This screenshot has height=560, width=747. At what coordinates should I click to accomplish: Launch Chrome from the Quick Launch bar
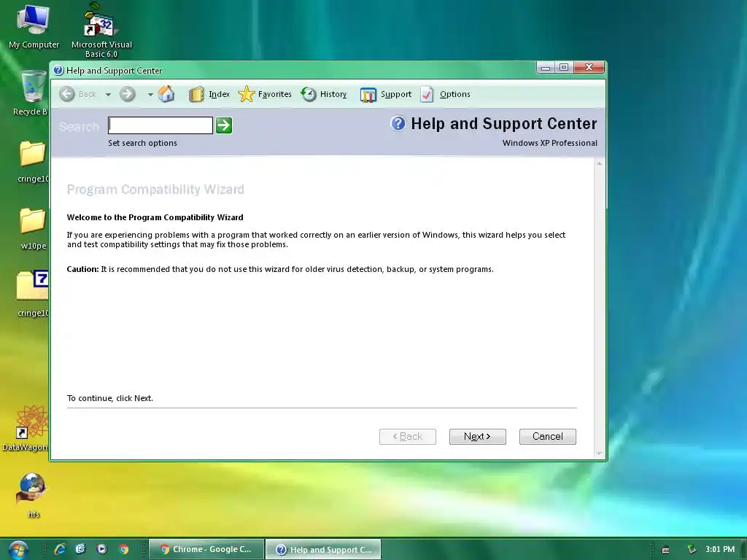pos(124,549)
